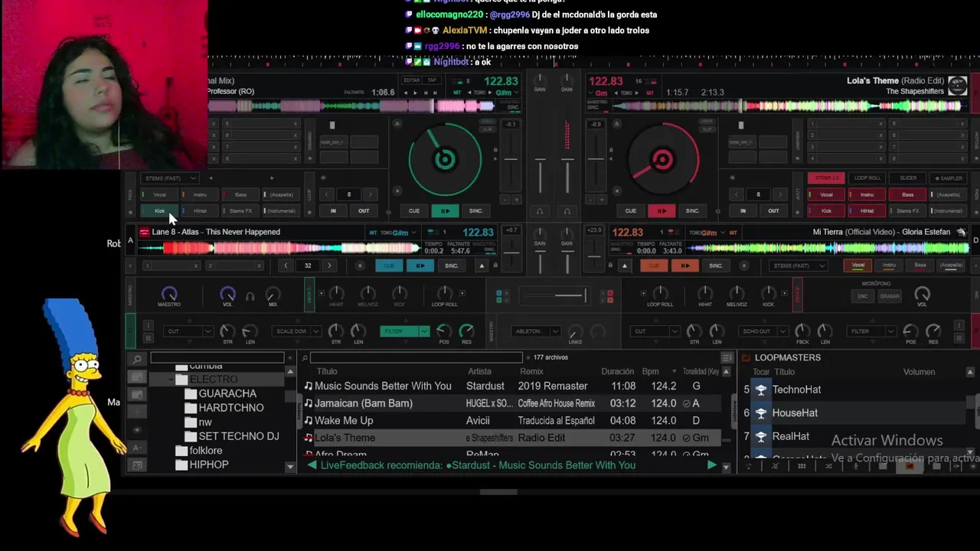
Task: Collapse the ELECTRO folder in the browser tree
Action: point(171,380)
